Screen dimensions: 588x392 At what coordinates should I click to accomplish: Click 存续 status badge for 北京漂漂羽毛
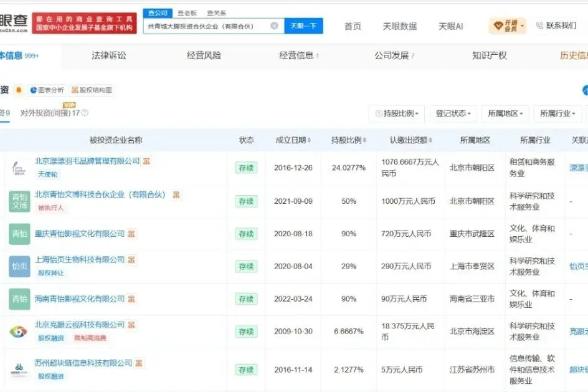pos(247,168)
